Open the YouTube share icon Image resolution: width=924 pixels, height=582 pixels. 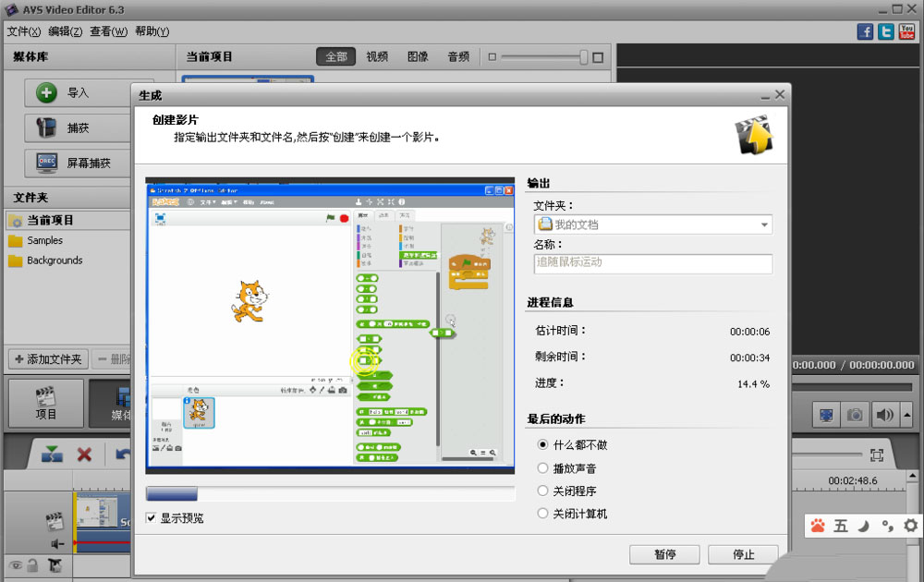906,31
